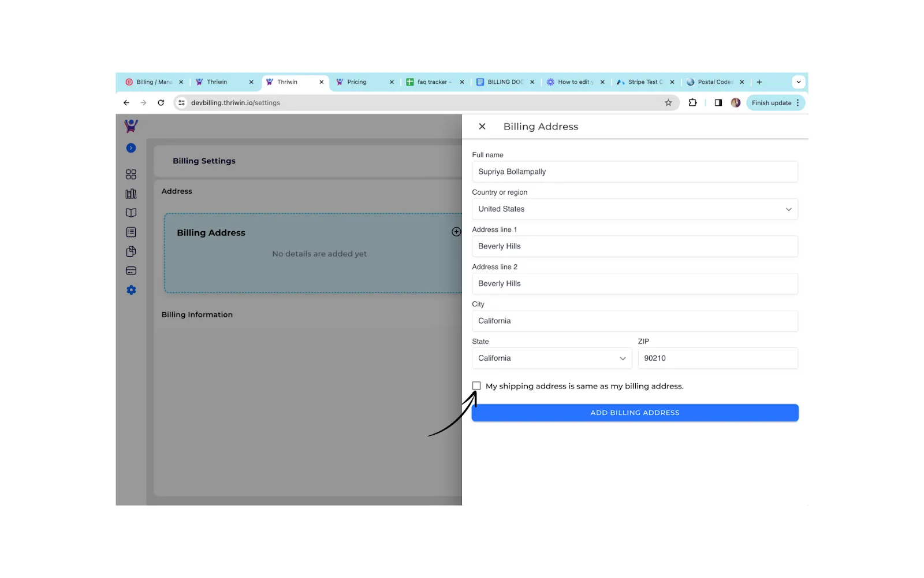Click the Thriwin logo in the sidebar
Screen dimensions: 924x578
131,126
